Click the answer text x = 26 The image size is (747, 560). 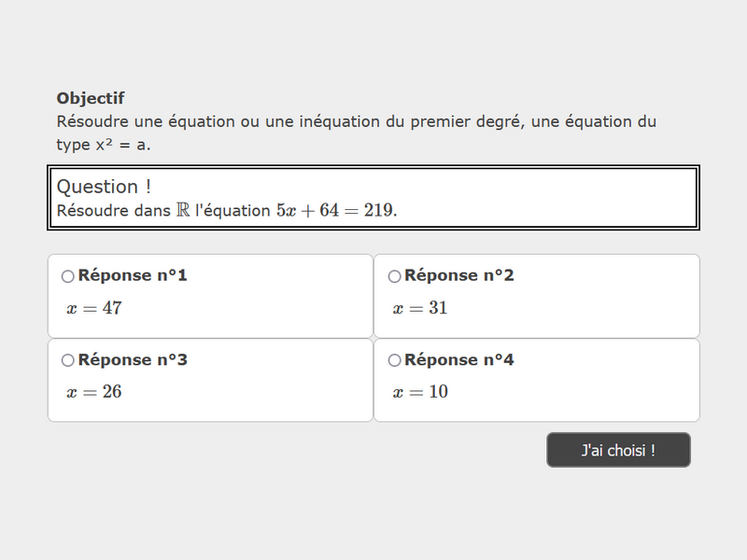coord(94,392)
